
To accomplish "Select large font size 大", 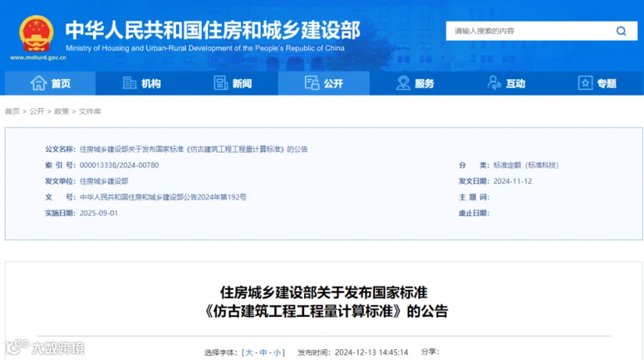I will 249,353.
